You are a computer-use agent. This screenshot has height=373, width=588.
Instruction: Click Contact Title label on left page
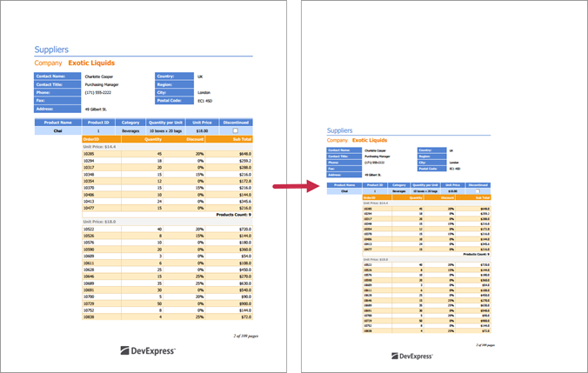57,84
